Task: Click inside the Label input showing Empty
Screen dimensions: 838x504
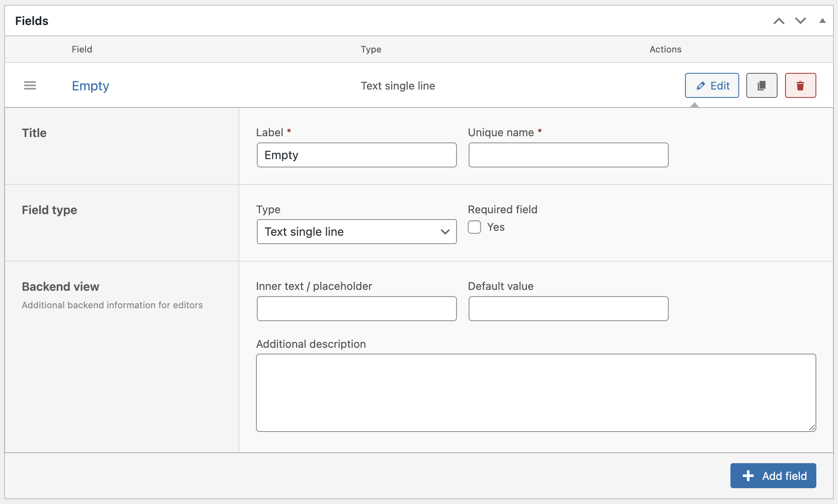Action: coord(356,155)
